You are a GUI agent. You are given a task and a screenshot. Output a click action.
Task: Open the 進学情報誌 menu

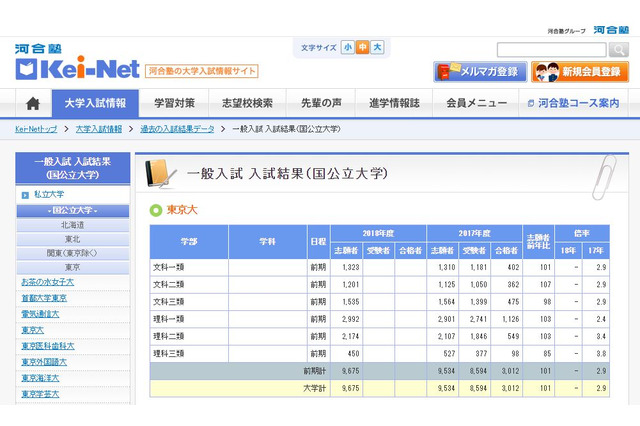pyautogui.click(x=394, y=103)
